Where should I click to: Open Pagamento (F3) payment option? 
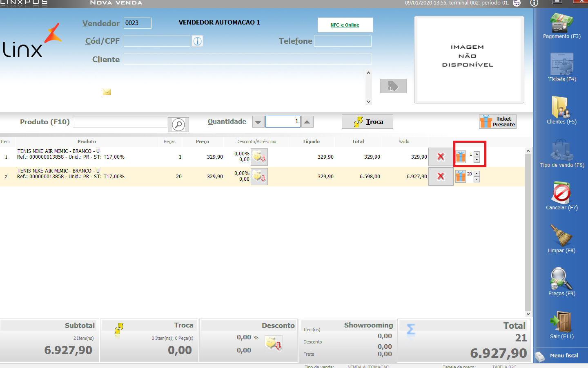pyautogui.click(x=561, y=26)
